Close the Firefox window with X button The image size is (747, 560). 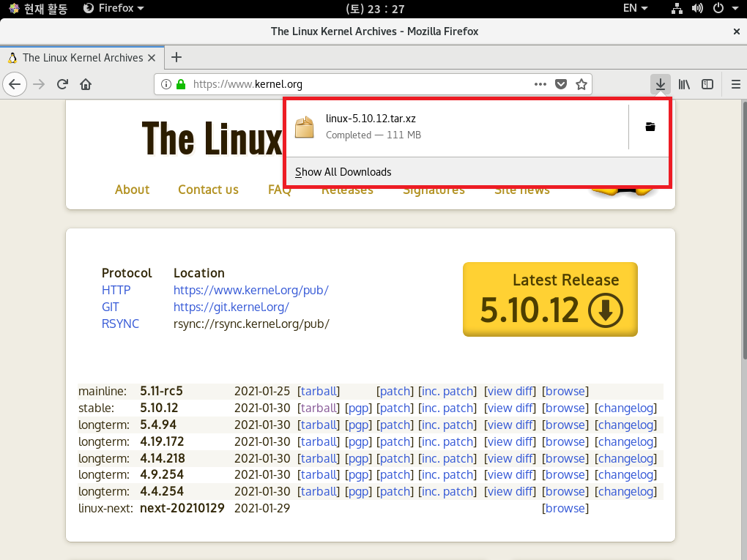click(736, 31)
